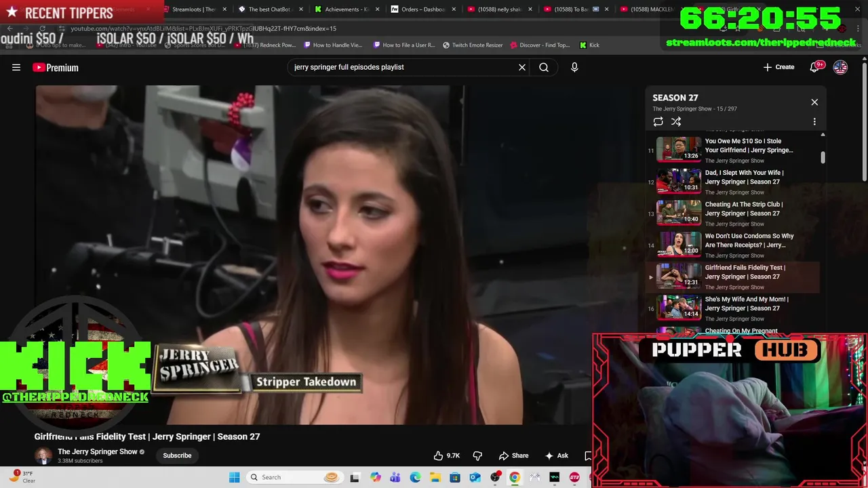Run search with magnifier button
The height and width of the screenshot is (488, 868).
tap(544, 67)
